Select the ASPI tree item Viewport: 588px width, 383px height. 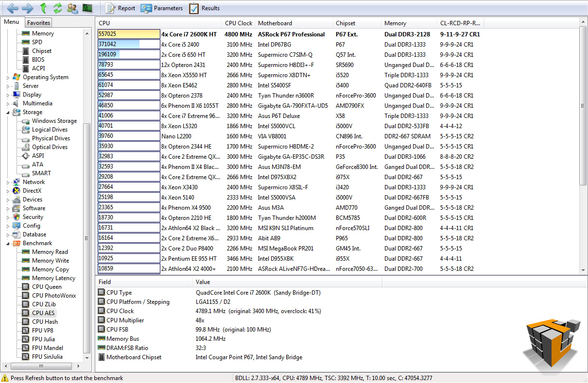(x=38, y=156)
